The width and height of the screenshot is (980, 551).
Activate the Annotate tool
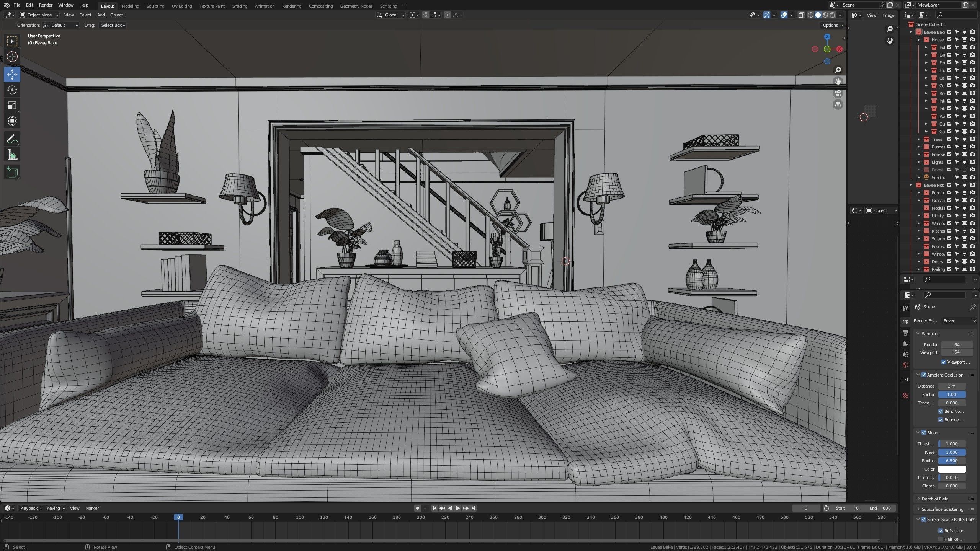(x=12, y=139)
